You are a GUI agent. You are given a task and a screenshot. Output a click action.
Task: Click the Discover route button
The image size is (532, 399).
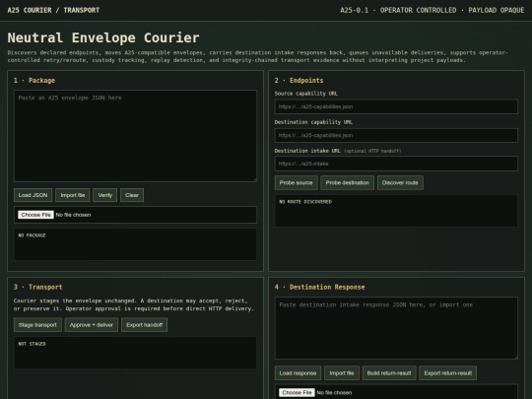[x=400, y=182]
